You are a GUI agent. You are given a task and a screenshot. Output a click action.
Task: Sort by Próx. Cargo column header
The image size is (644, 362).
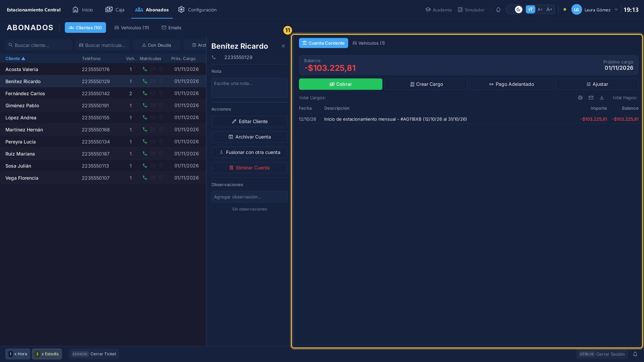(183, 59)
